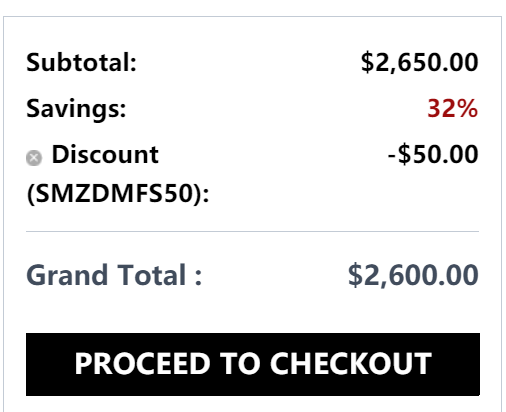Select the (SMZDMFS50) coupon code text
This screenshot has height=412, width=506.
118,194
